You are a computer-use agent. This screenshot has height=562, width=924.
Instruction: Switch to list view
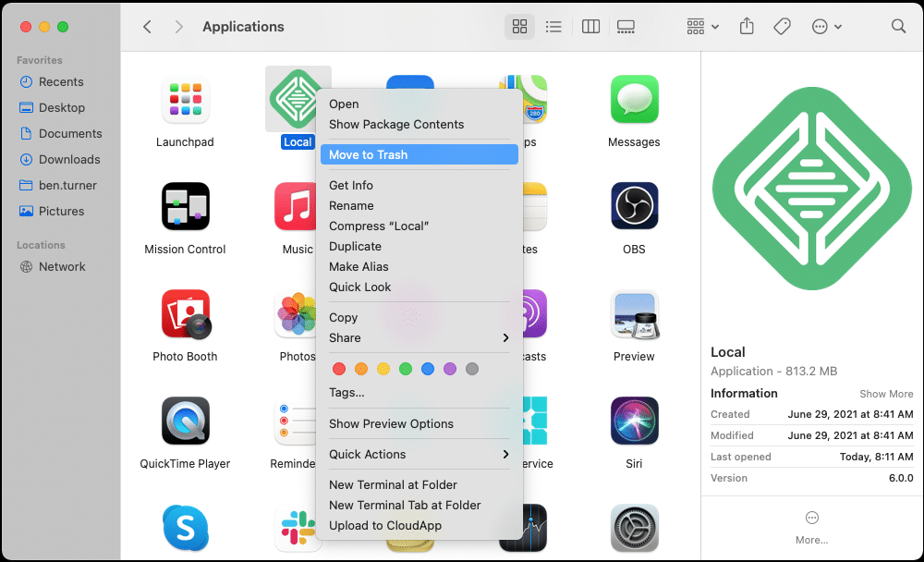coord(553,27)
